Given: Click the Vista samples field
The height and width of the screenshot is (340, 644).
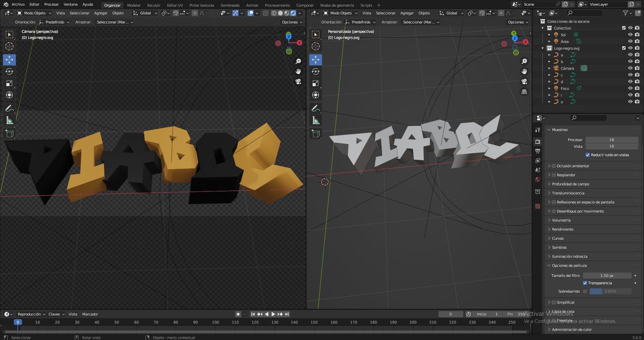Looking at the screenshot, I should point(611,146).
